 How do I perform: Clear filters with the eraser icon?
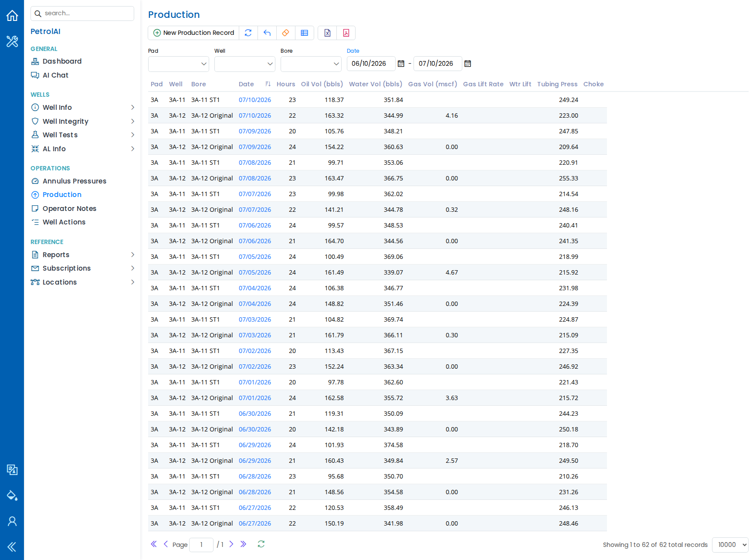tap(286, 33)
